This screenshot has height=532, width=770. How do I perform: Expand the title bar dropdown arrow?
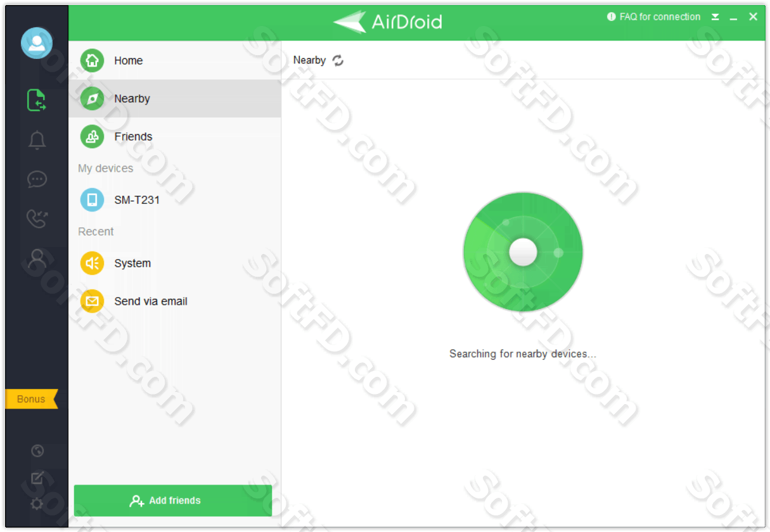point(715,17)
